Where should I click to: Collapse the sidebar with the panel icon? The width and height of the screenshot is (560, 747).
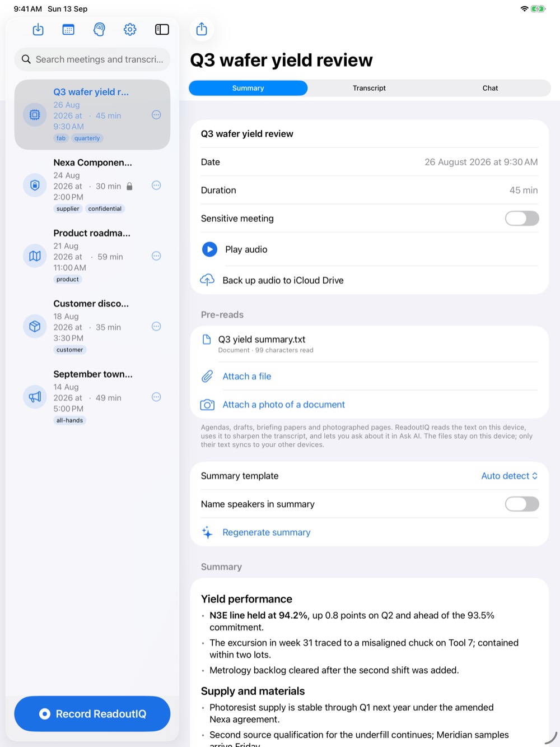pos(162,30)
